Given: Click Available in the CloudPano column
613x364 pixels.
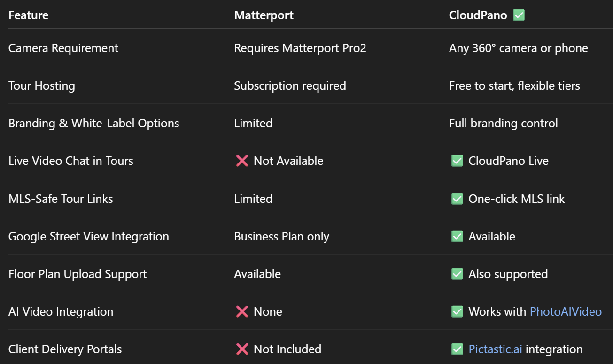Looking at the screenshot, I should tap(492, 236).
